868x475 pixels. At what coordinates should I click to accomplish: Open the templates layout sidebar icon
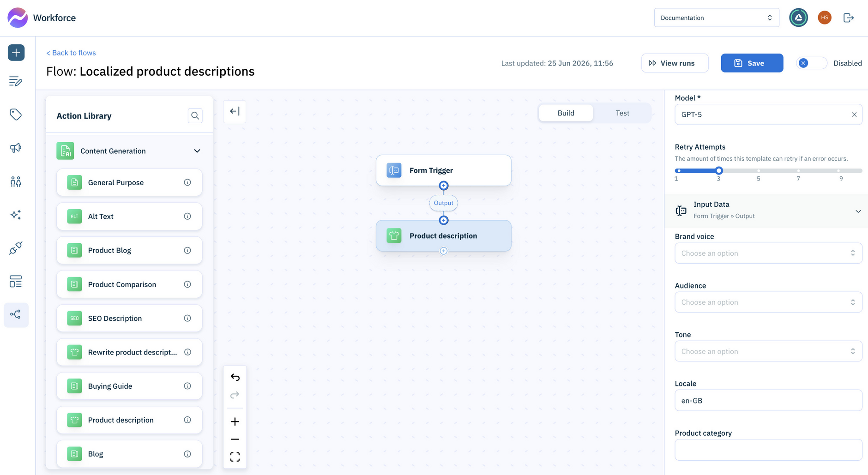click(16, 282)
